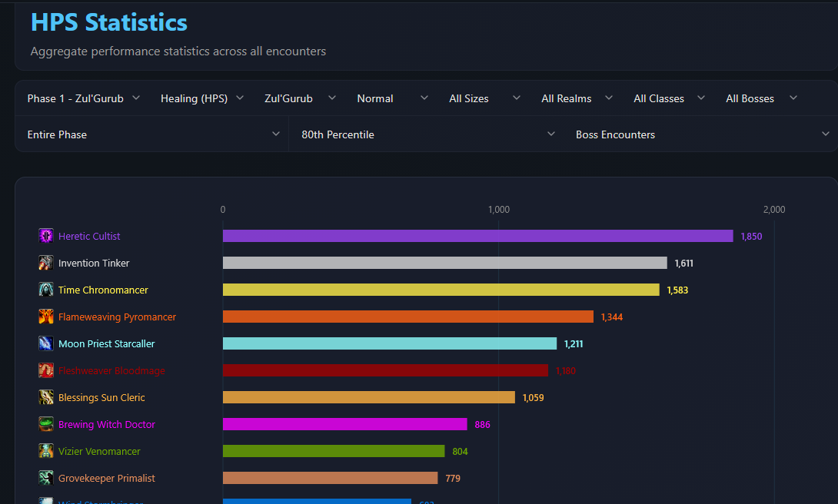Open the Entire Phase time range dropdown
Screen dimensions: 838x504
[153, 134]
